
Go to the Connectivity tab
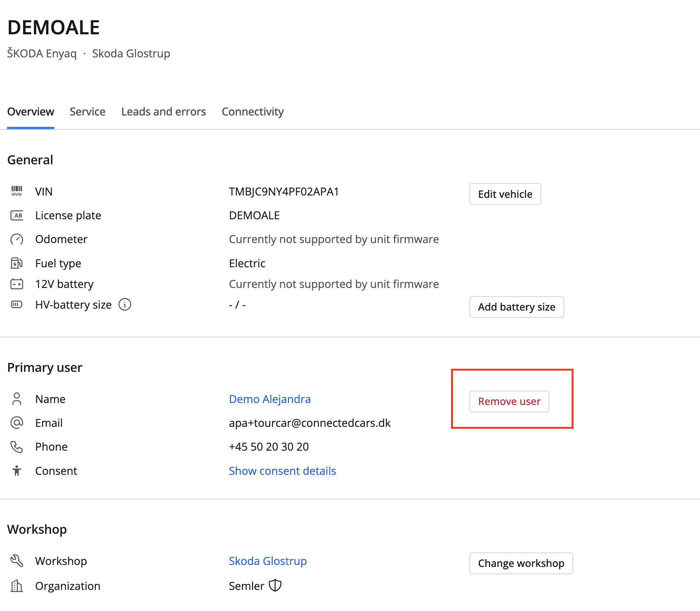point(252,112)
